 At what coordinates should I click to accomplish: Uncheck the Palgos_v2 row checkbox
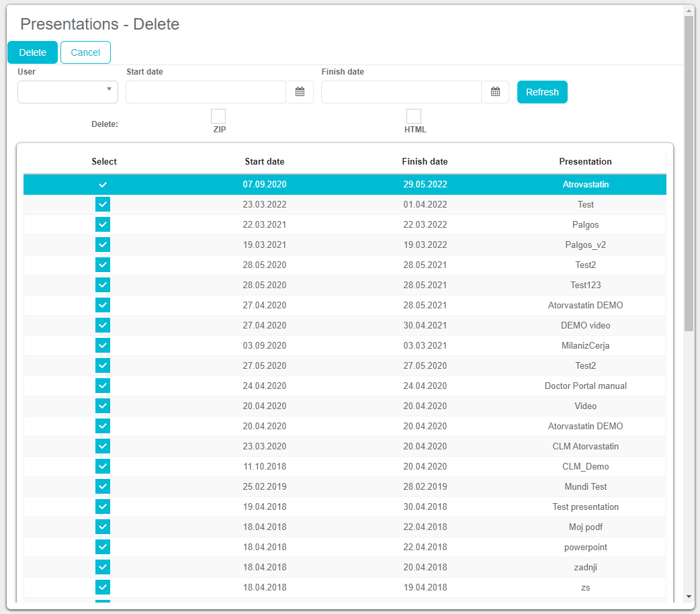103,245
